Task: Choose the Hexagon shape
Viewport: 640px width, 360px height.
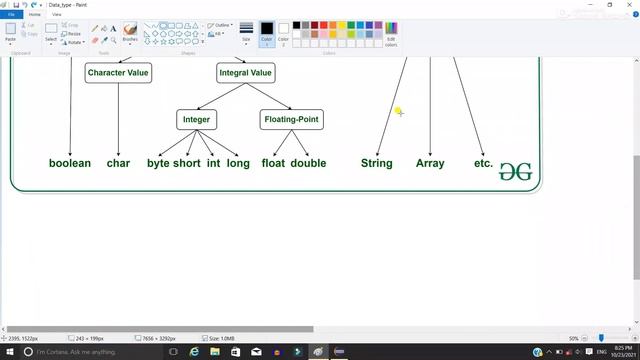Action: [x=171, y=33]
